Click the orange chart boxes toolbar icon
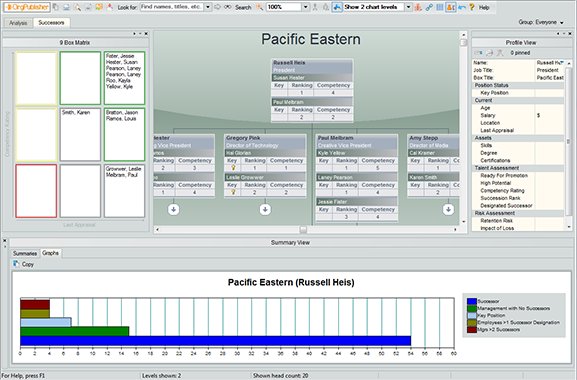Viewport: 577px width, 380px height. [x=99, y=7]
